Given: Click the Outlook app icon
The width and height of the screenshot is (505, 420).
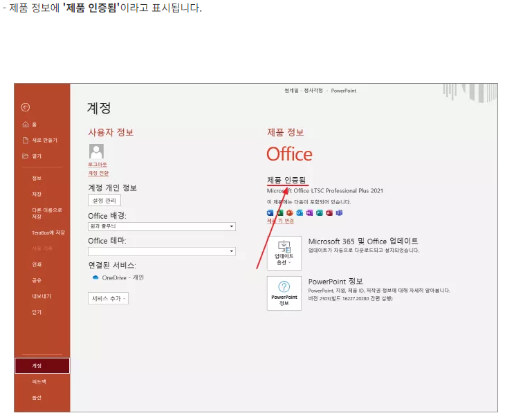Looking at the screenshot, I should [x=300, y=213].
